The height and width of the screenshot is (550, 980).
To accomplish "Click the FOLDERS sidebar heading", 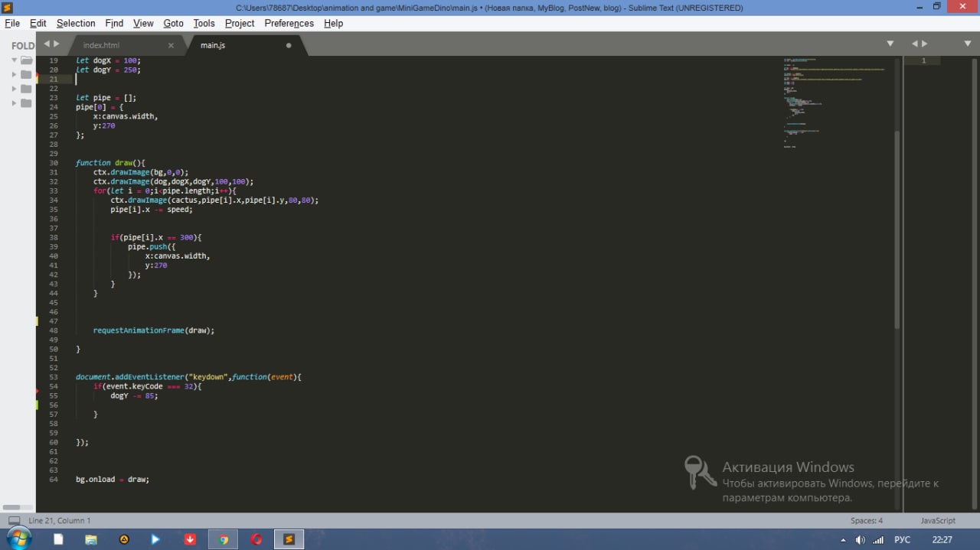I will click(23, 45).
